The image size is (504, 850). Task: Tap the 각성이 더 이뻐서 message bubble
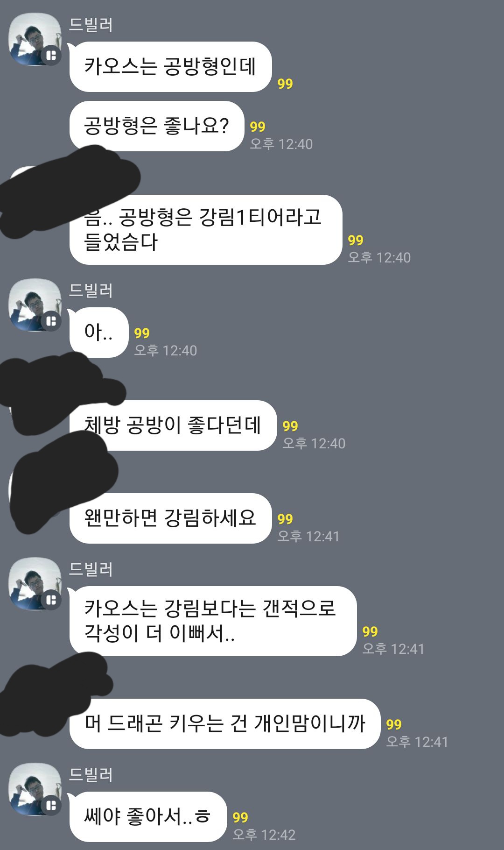[x=213, y=621]
